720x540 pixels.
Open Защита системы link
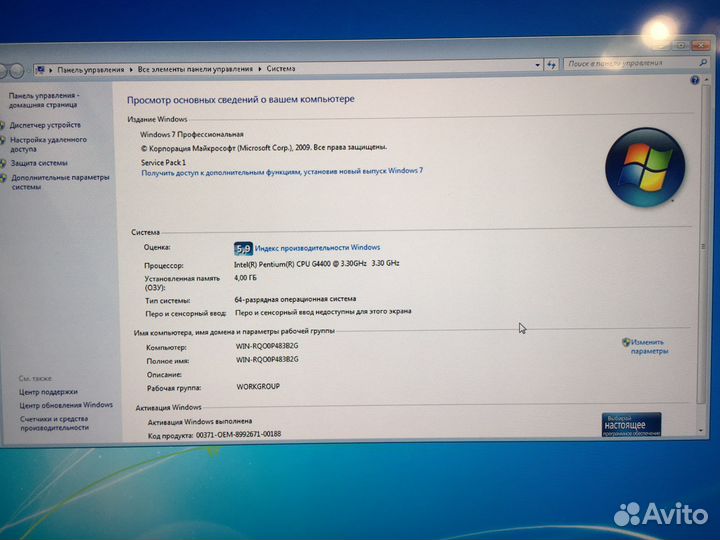click(x=39, y=163)
